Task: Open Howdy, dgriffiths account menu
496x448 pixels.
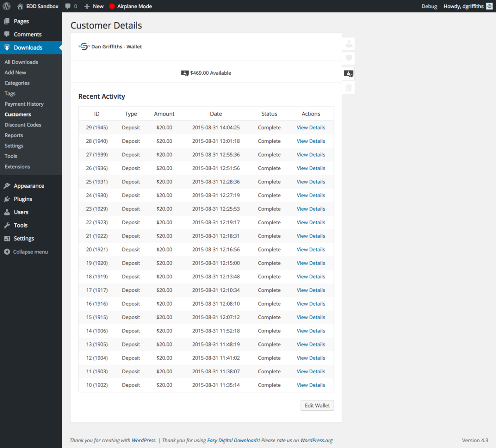Action: [463, 6]
